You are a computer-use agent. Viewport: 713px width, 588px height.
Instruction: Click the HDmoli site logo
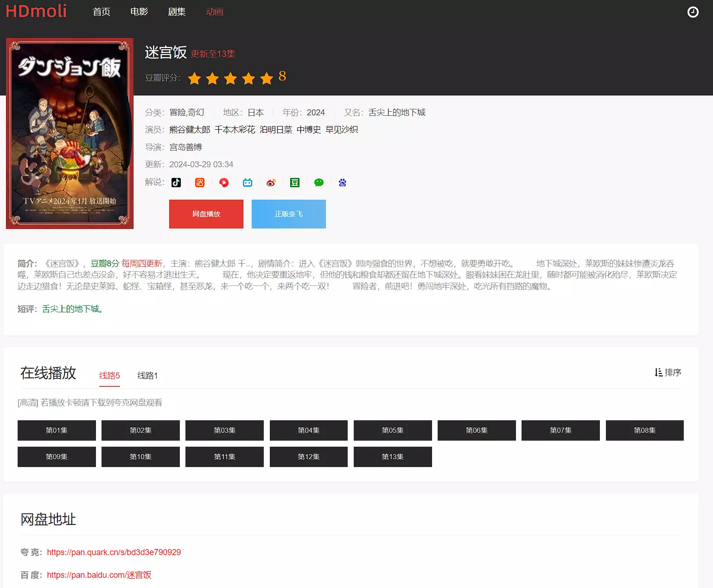(x=36, y=11)
